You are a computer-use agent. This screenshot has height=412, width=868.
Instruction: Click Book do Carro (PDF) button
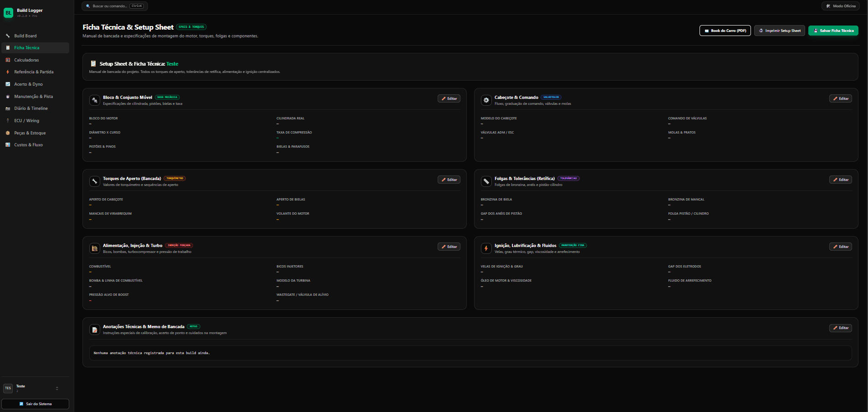point(725,31)
